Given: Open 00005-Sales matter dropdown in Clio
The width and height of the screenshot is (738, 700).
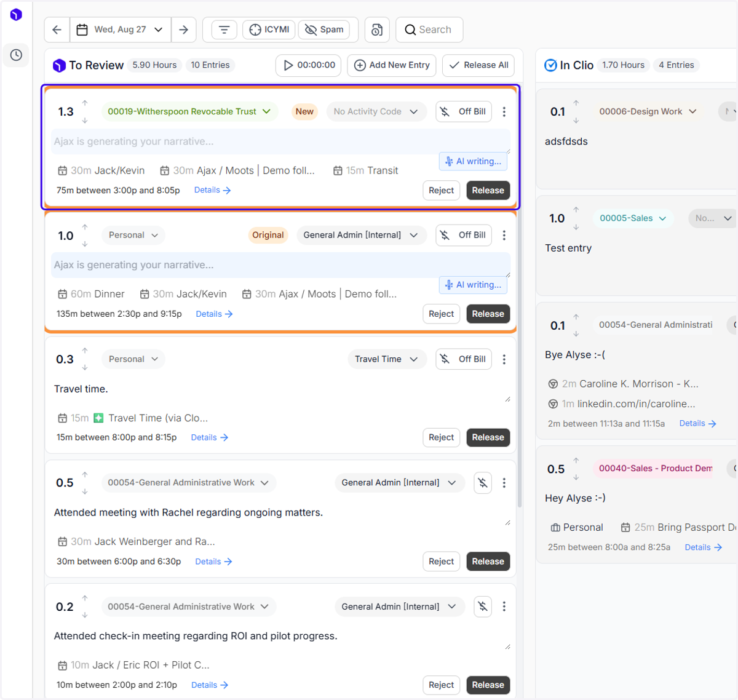Looking at the screenshot, I should [x=633, y=218].
